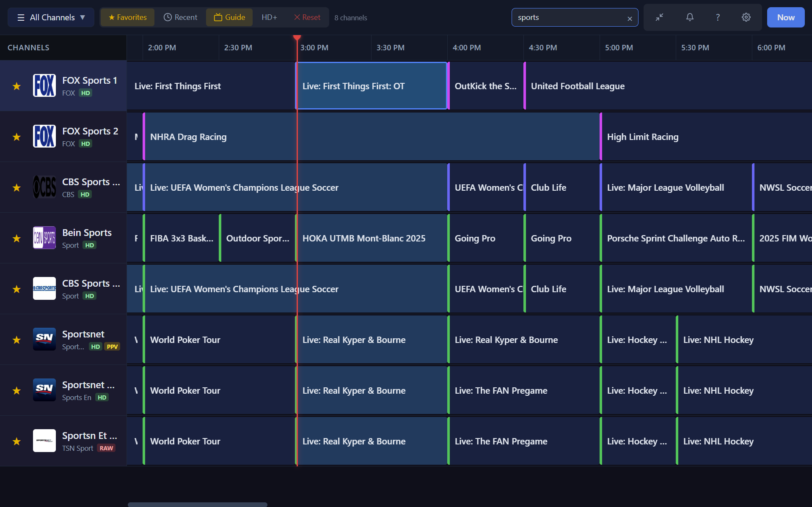Select Going Pro at 4:30 PM
Viewport: 812px width, 507px height.
pos(562,238)
